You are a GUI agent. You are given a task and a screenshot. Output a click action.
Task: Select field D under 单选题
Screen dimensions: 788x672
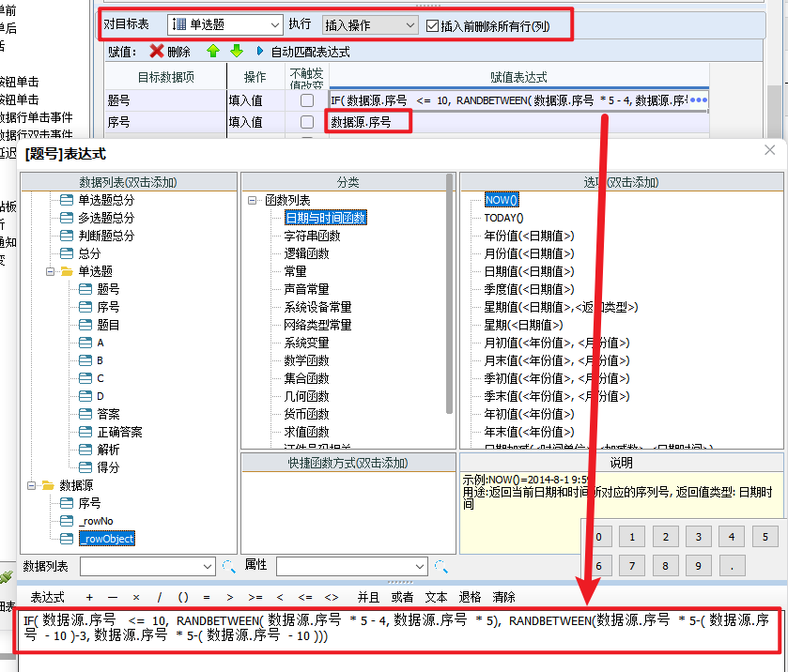pos(100,396)
